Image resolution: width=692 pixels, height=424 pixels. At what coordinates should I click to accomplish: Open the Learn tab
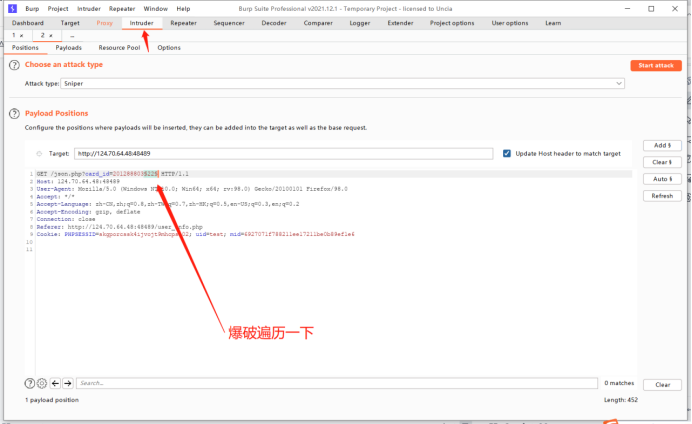pyautogui.click(x=553, y=23)
